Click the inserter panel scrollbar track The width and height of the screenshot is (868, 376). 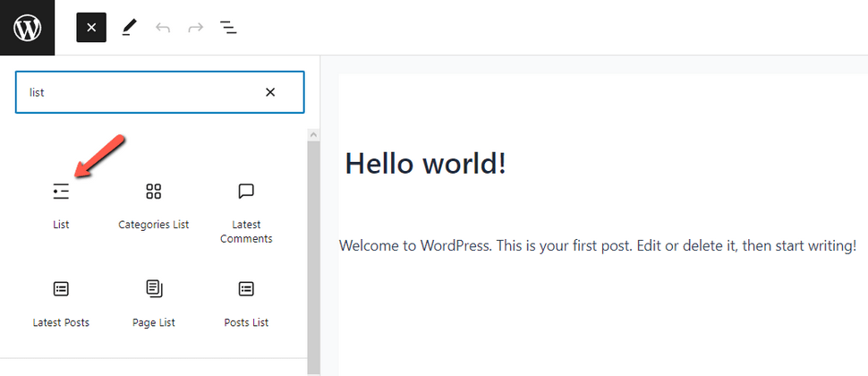click(x=313, y=258)
